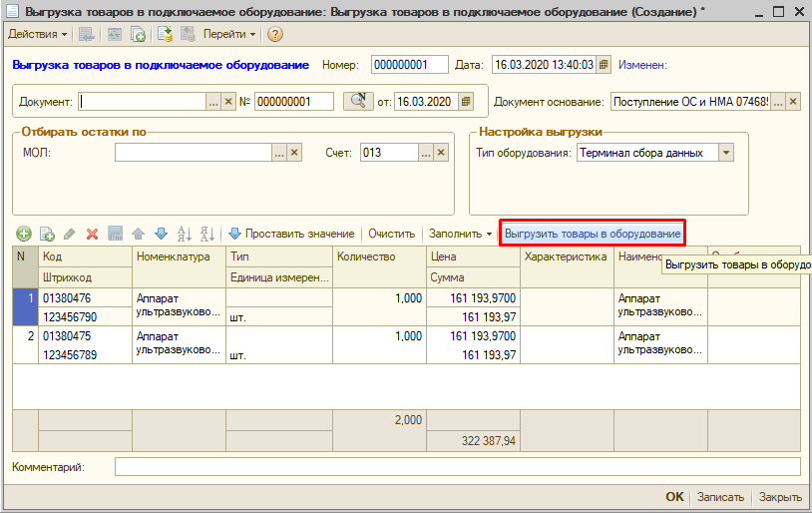Click the OK button
The height and width of the screenshot is (513, 812).
[x=675, y=497]
